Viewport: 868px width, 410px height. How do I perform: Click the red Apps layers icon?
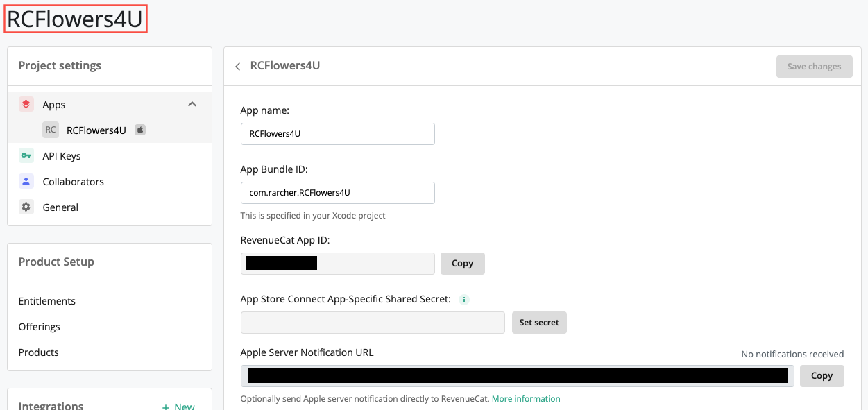coord(26,104)
